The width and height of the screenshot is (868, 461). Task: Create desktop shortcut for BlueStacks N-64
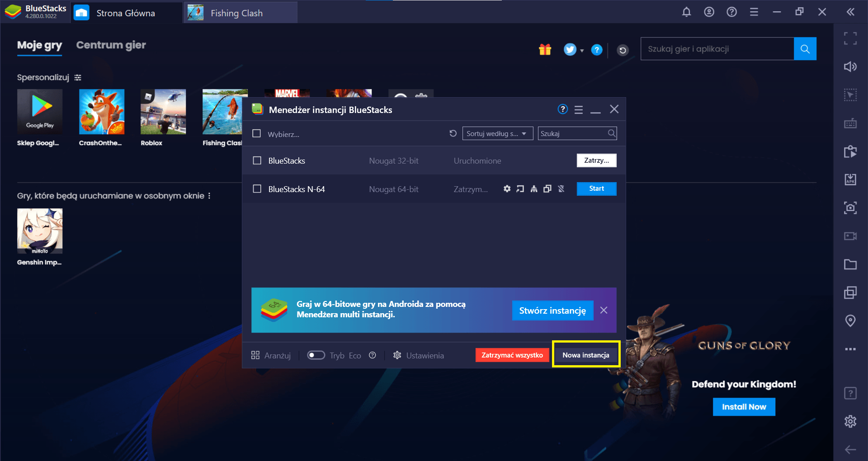(x=520, y=189)
